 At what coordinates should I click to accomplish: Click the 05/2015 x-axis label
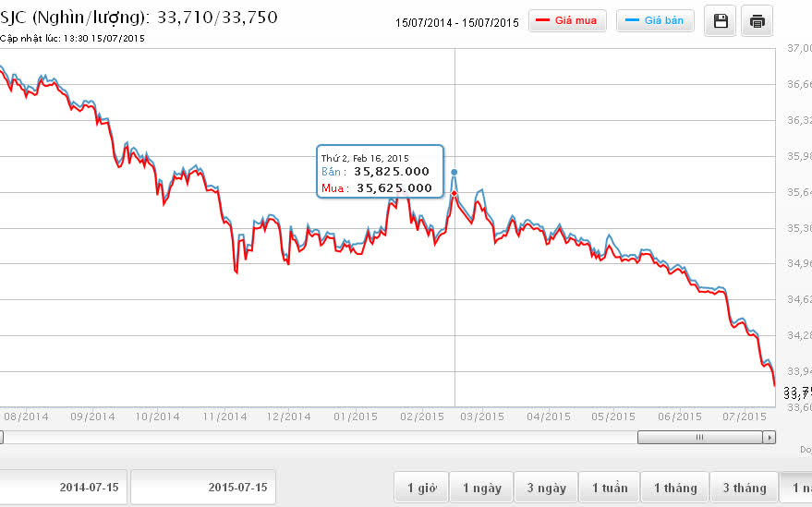click(613, 416)
